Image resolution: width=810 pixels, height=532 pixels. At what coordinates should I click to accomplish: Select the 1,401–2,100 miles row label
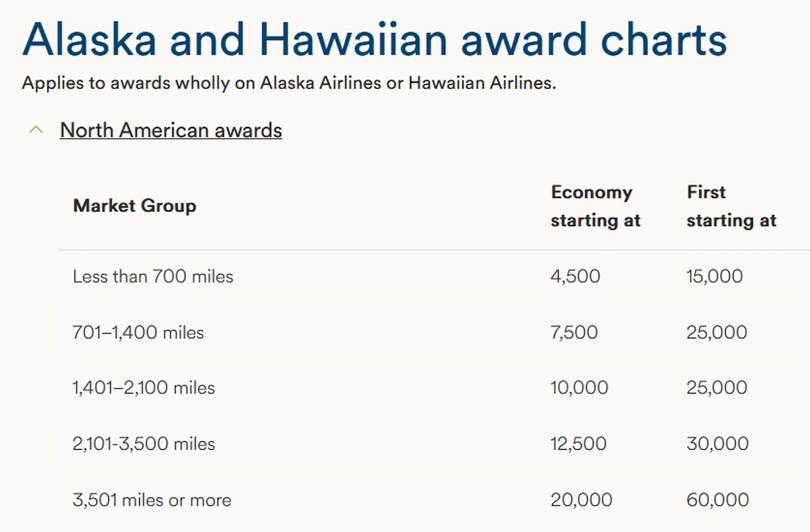[x=144, y=388]
